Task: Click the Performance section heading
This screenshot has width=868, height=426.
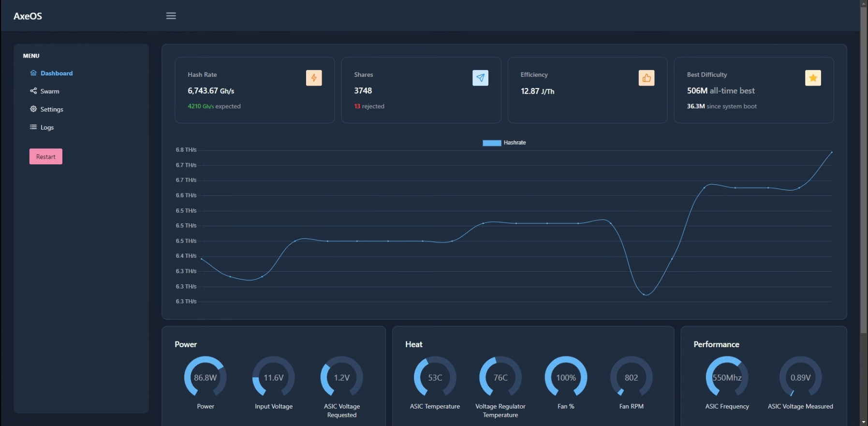Action: coord(716,344)
